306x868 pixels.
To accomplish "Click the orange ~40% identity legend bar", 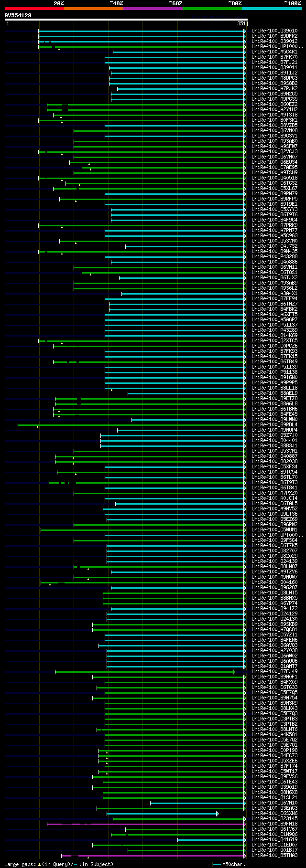I will 93,9.
